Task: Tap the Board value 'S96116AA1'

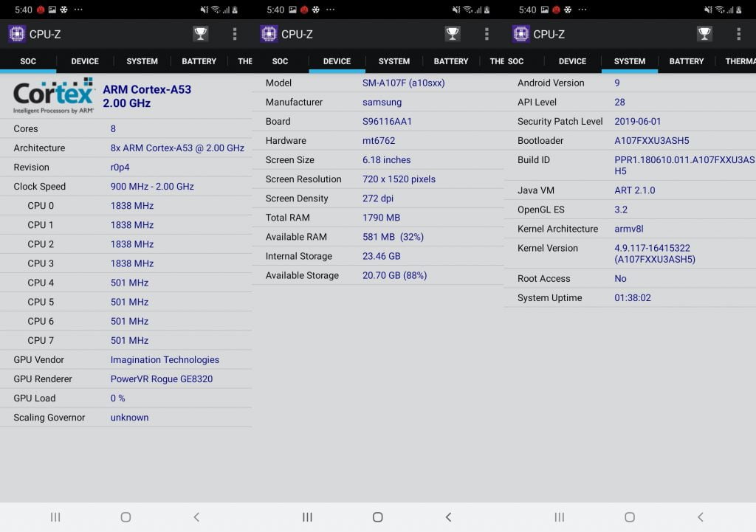Action: pyautogui.click(x=387, y=122)
